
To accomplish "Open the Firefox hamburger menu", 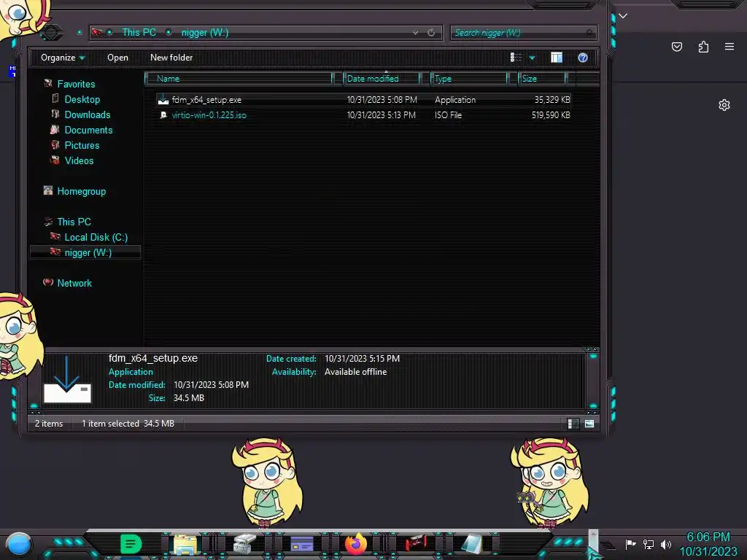I will [729, 47].
